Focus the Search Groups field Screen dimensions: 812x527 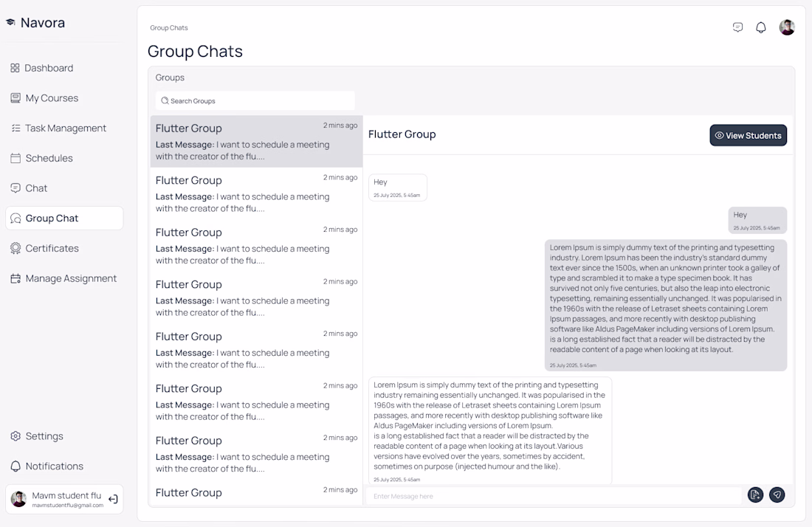pyautogui.click(x=258, y=101)
